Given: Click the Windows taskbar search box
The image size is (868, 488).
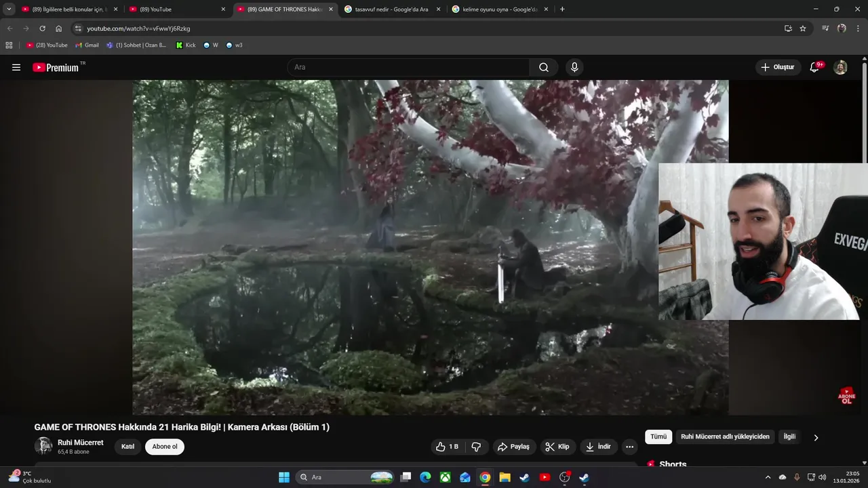Looking at the screenshot, I should 346,477.
